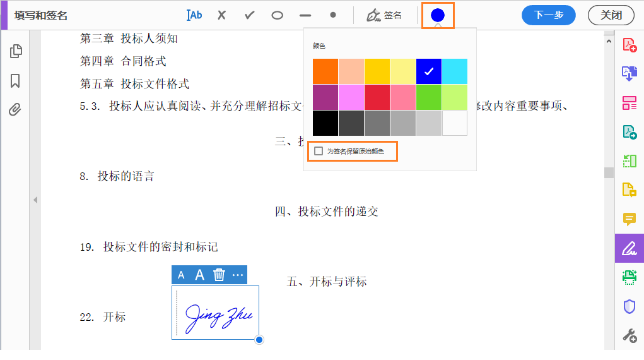Pick the dark gray color swatch
The image size is (644, 360).
351,123
